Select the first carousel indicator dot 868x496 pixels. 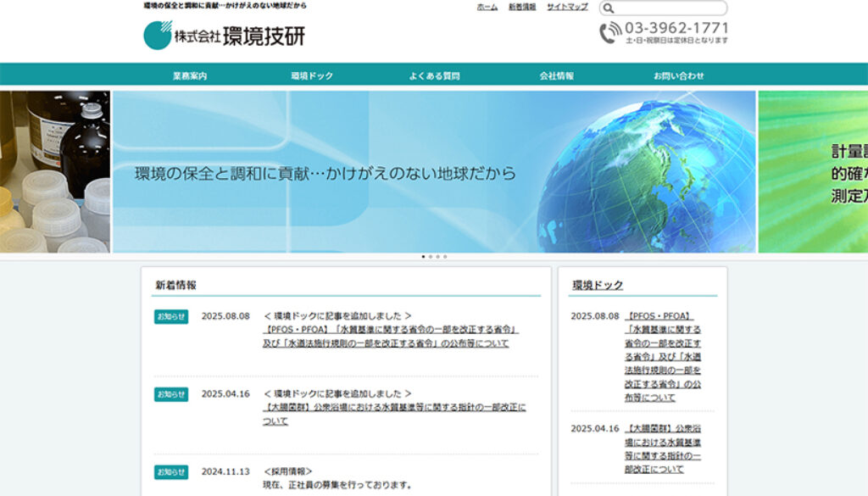[423, 256]
